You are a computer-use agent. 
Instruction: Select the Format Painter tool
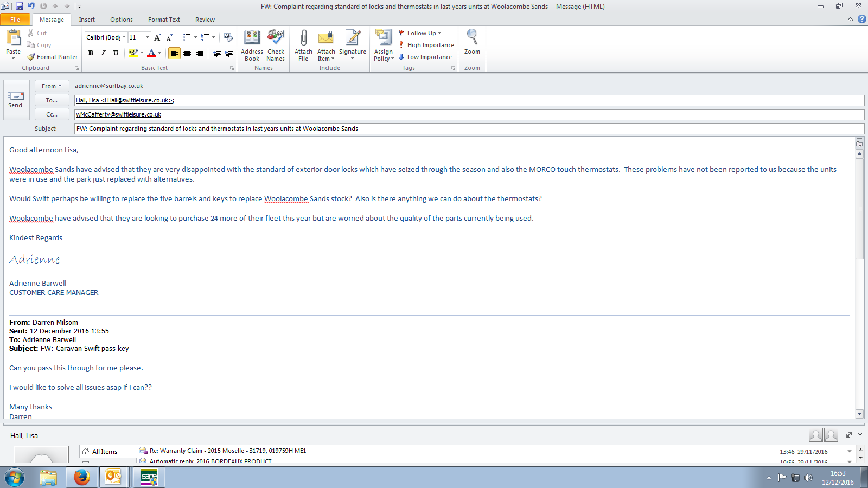pos(53,57)
